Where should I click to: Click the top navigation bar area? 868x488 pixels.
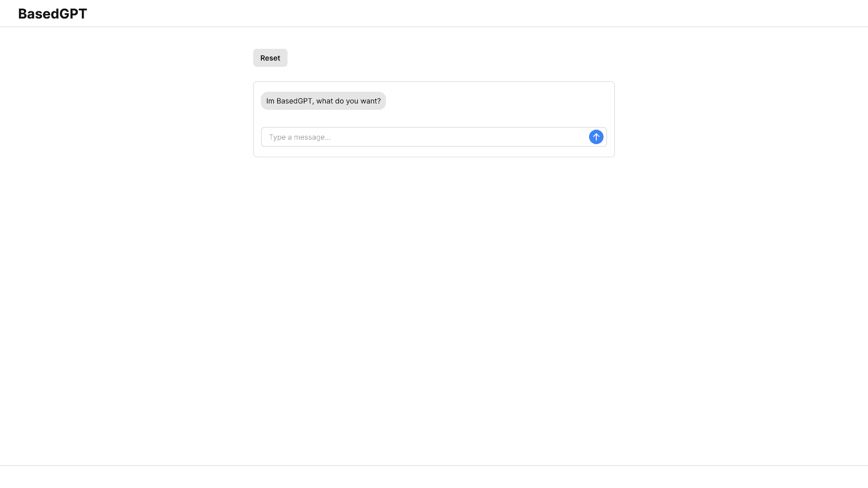[x=434, y=13]
